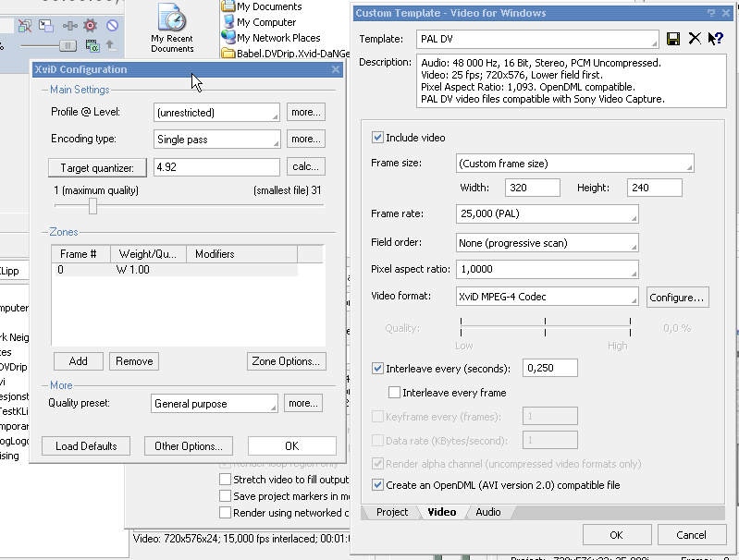Switch to the Video tab
Viewport: 739px width, 560px height.
442,512
